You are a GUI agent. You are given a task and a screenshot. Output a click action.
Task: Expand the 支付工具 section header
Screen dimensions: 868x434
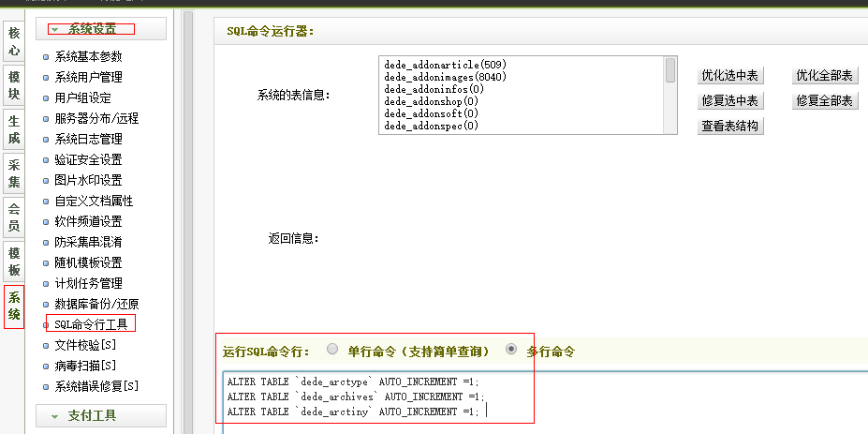coord(100,415)
